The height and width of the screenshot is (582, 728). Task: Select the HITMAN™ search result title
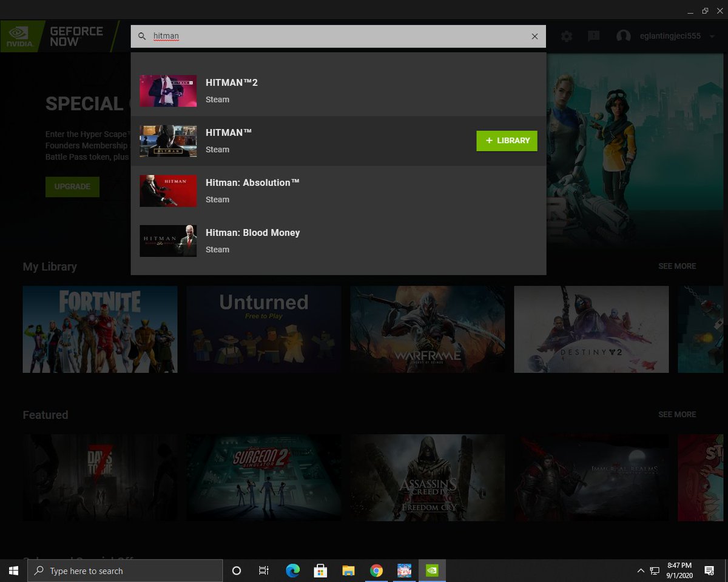click(229, 133)
